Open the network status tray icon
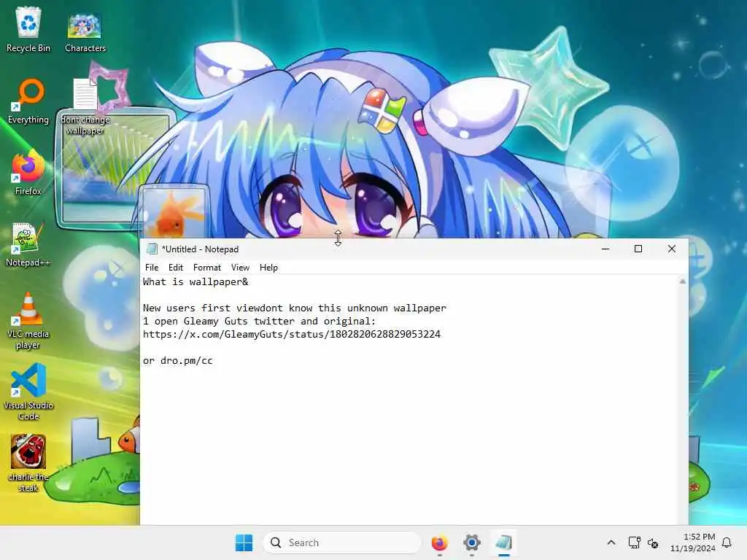The image size is (747, 560). 634,542
